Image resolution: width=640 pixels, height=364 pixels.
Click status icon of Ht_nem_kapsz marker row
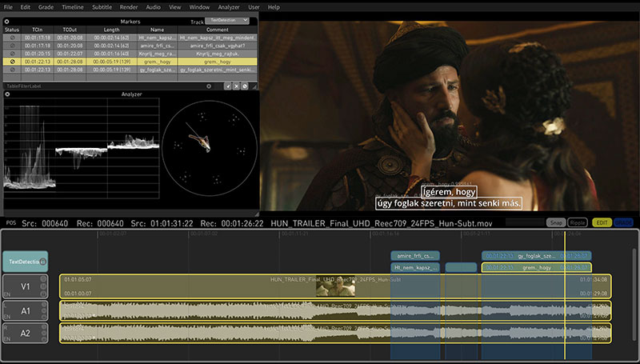coord(12,38)
